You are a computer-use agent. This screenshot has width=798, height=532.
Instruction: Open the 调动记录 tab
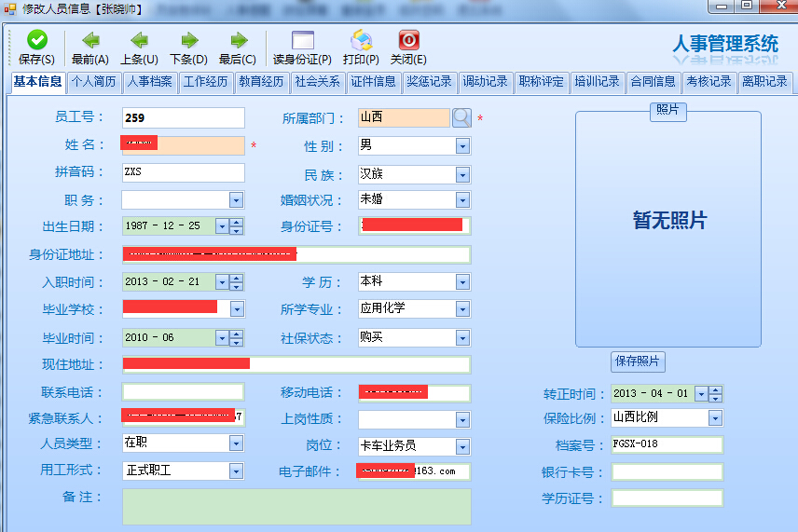coord(485,82)
